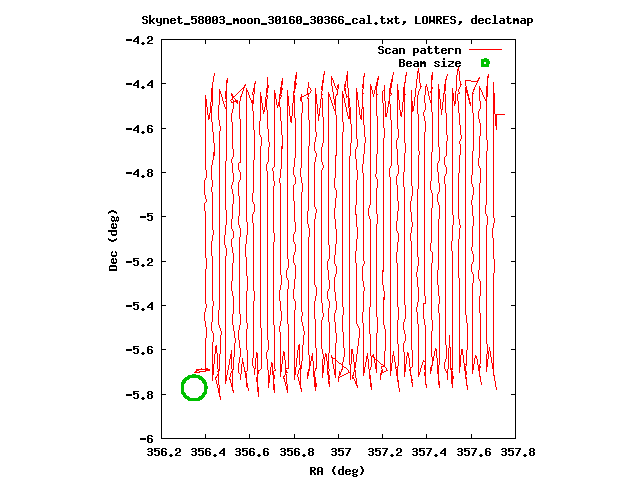Viewport: 640px width, 480px height.
Task: Click the -5.4 Dec tick label
Action: (x=140, y=306)
